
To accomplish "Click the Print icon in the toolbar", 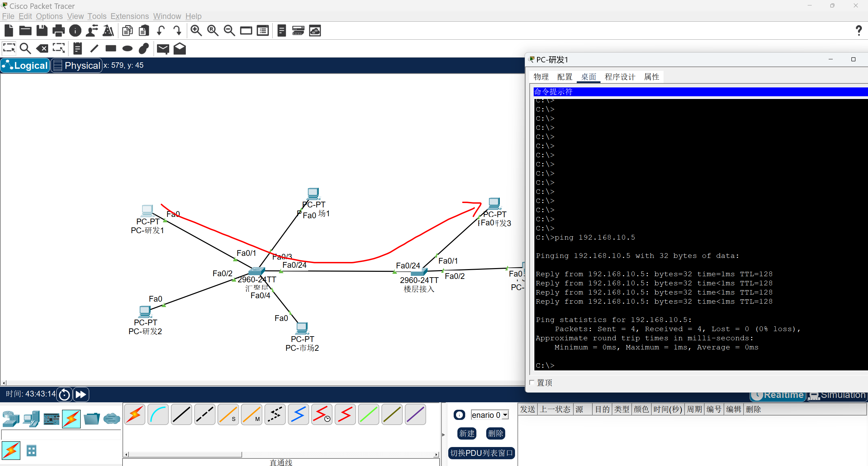I will pos(59,31).
